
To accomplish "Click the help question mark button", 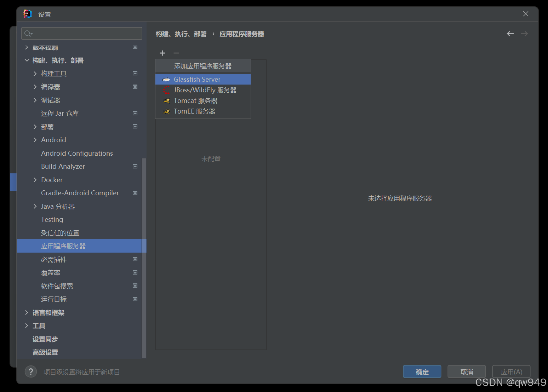I will (x=31, y=372).
